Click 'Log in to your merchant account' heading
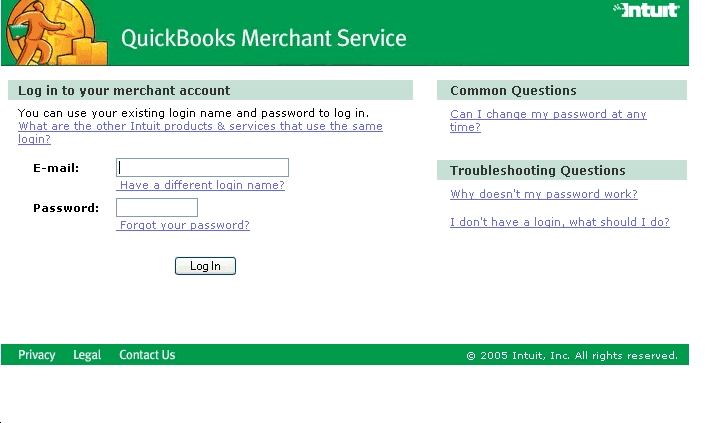Viewport: 727px width, 423px height. click(x=124, y=90)
